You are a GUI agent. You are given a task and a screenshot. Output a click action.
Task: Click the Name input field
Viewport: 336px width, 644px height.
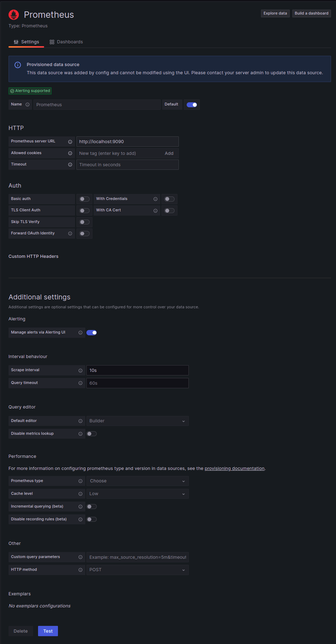point(97,105)
